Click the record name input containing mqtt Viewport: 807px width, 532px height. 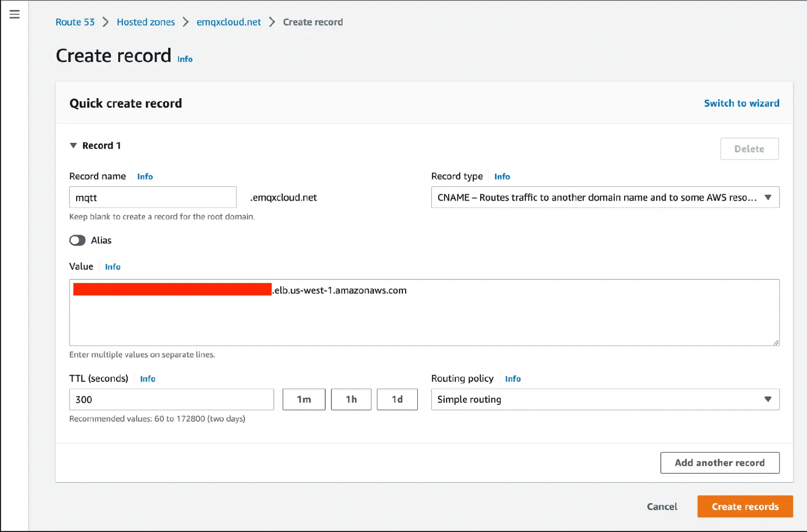pos(152,197)
